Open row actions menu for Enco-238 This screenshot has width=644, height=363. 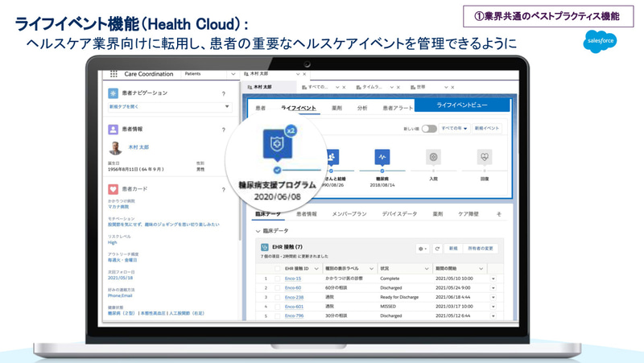493,297
